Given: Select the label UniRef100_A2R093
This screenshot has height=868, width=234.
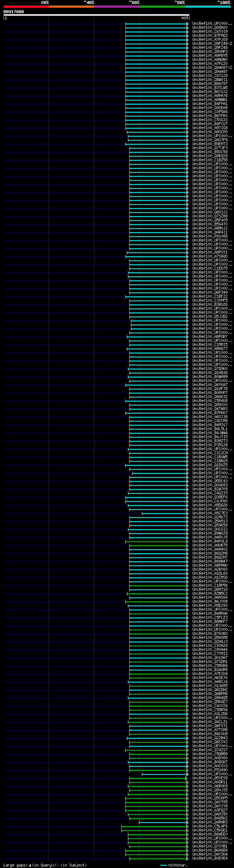Looking at the screenshot, I should [x=210, y=570].
